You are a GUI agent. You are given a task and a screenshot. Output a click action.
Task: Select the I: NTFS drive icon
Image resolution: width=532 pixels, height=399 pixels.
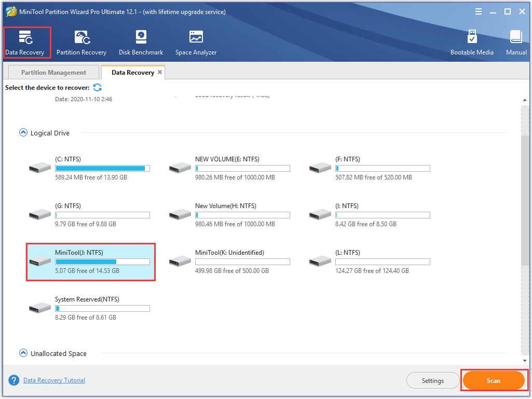point(320,214)
